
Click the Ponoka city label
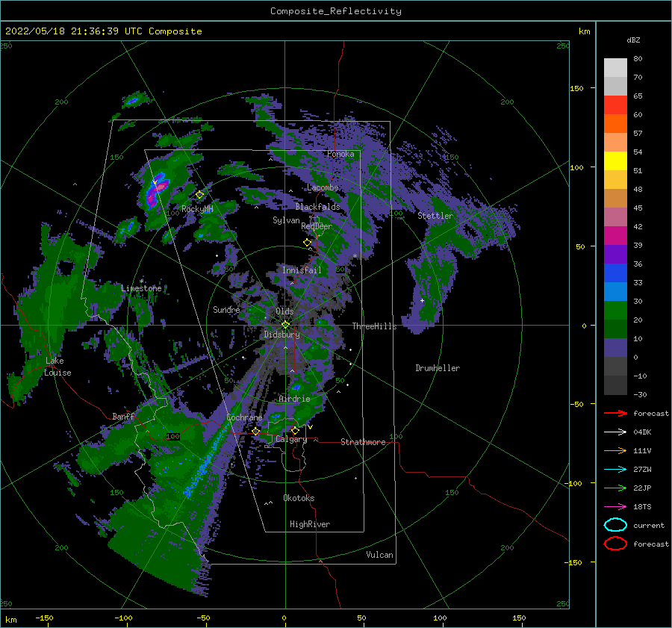coord(340,154)
